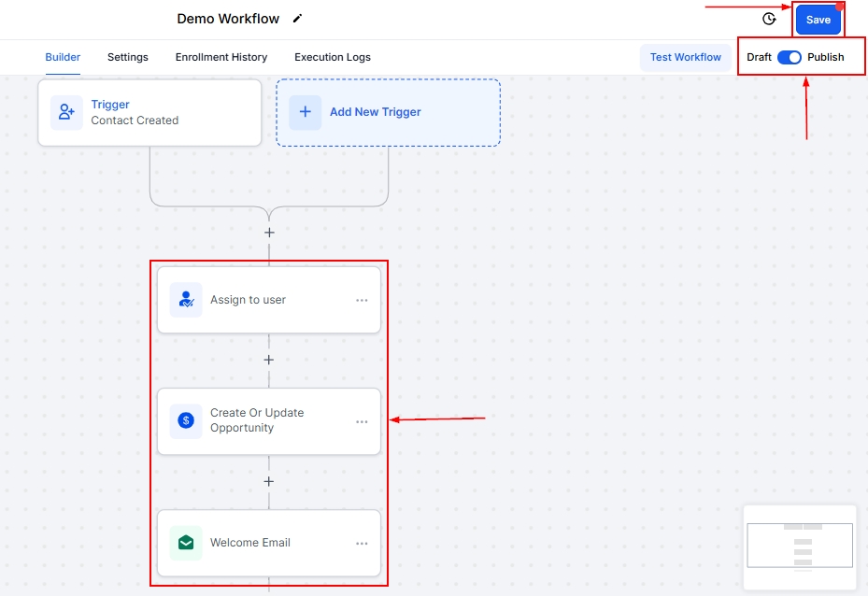
Task: Click the green Welcome Email envelope icon
Action: click(x=186, y=543)
